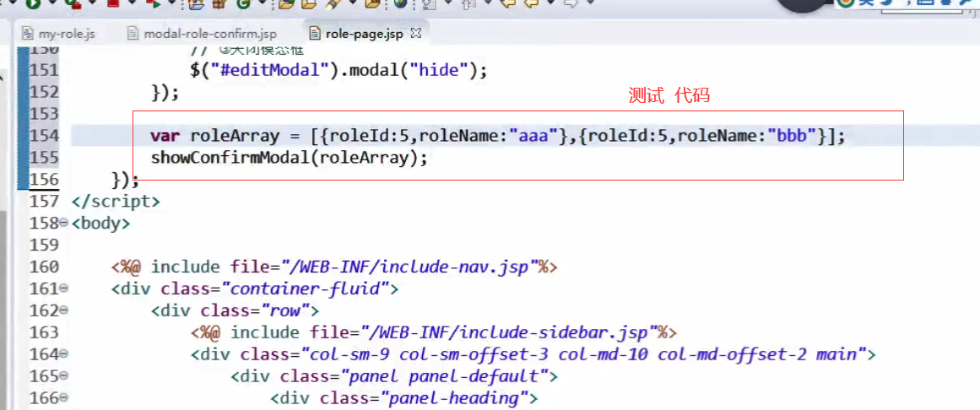Open the web browser globe toolbar icon
This screenshot has height=410, width=980.
400,3
